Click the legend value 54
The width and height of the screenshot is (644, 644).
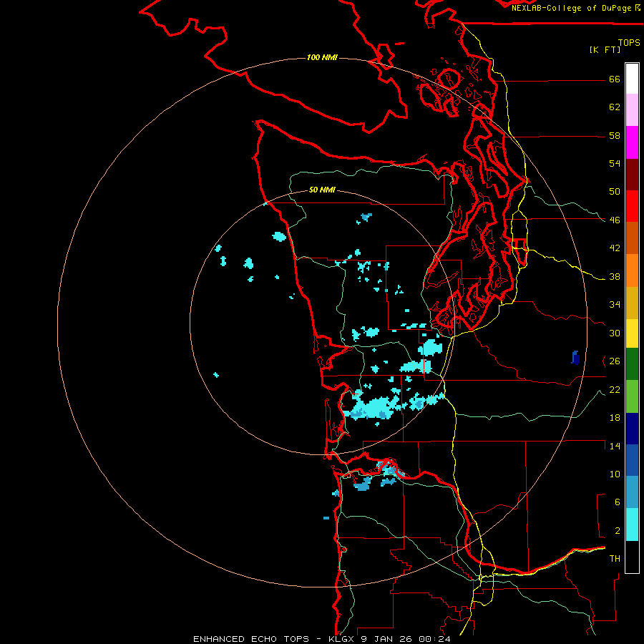(x=615, y=163)
